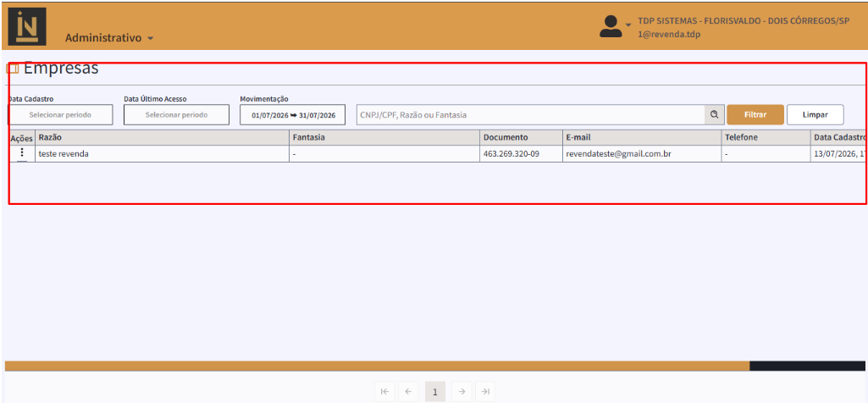This screenshot has height=408, width=868.
Task: Select document 463.269.320-09 cell
Action: pyautogui.click(x=521, y=154)
